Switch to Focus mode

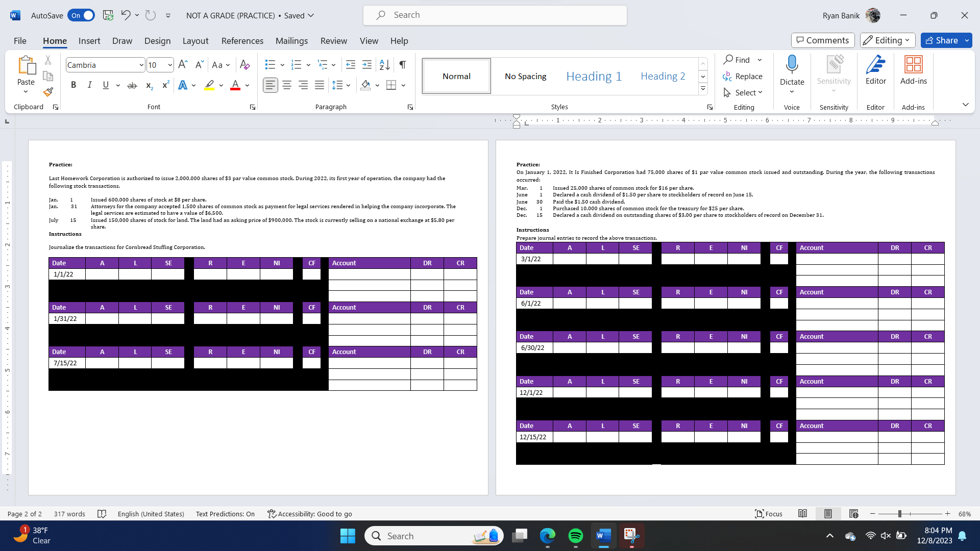[x=768, y=514]
